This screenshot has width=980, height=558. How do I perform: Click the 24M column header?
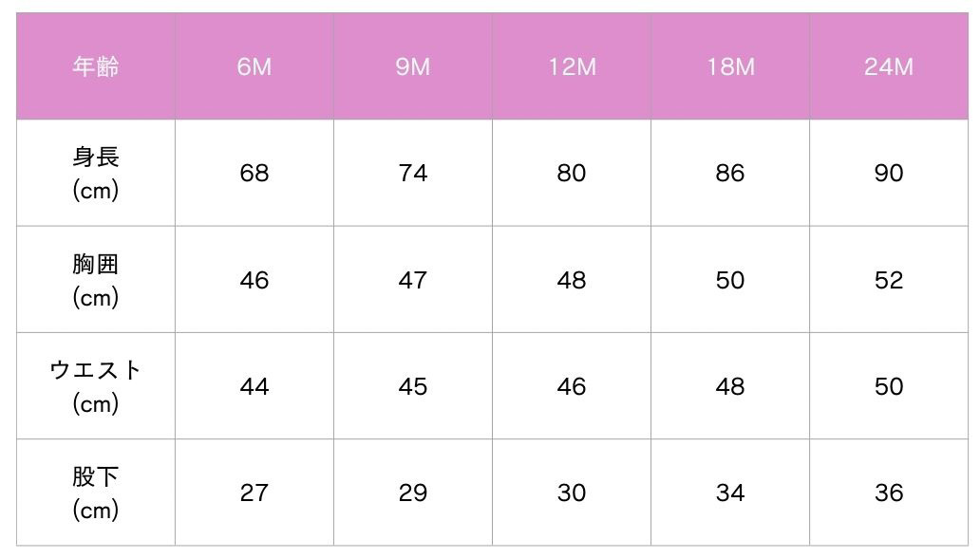[x=889, y=66]
